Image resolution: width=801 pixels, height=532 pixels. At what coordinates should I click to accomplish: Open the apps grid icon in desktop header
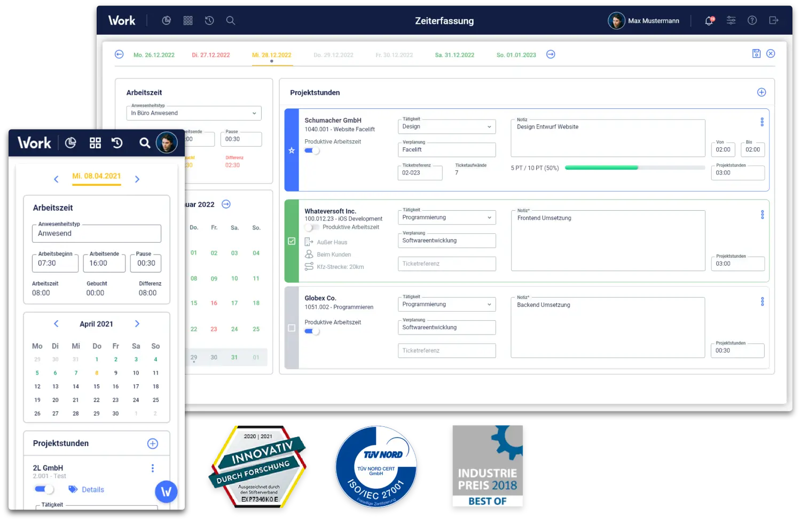[x=188, y=20]
